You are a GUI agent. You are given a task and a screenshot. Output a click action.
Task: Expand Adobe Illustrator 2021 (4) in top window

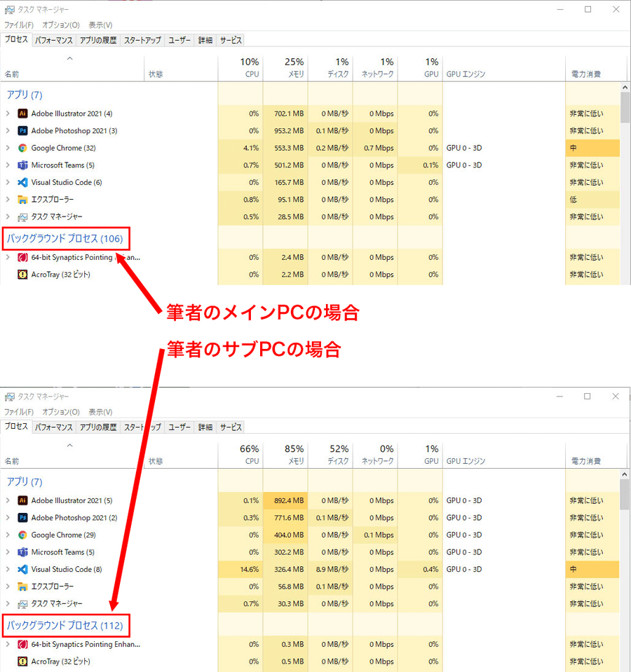point(8,114)
